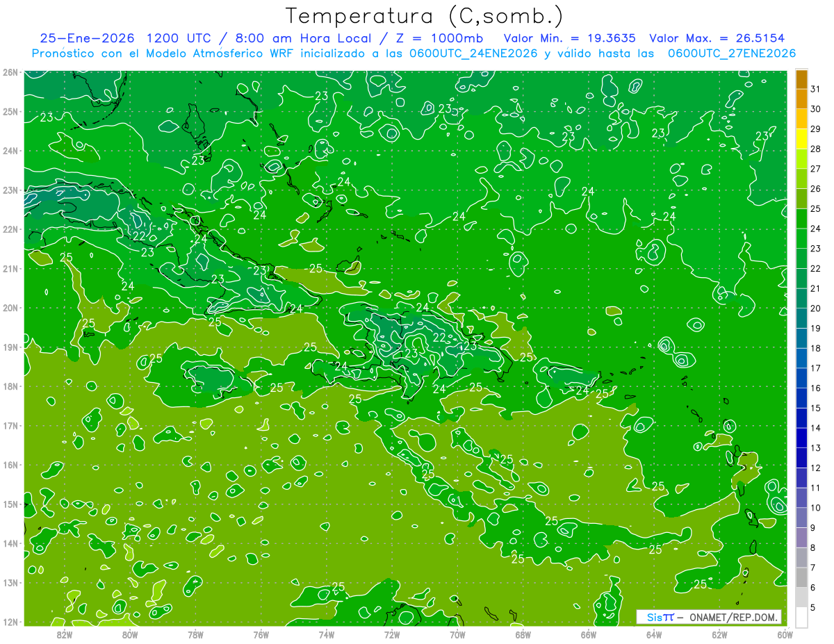Click the 26N latitude axis label
The width and height of the screenshot is (834, 644).
tap(10, 72)
